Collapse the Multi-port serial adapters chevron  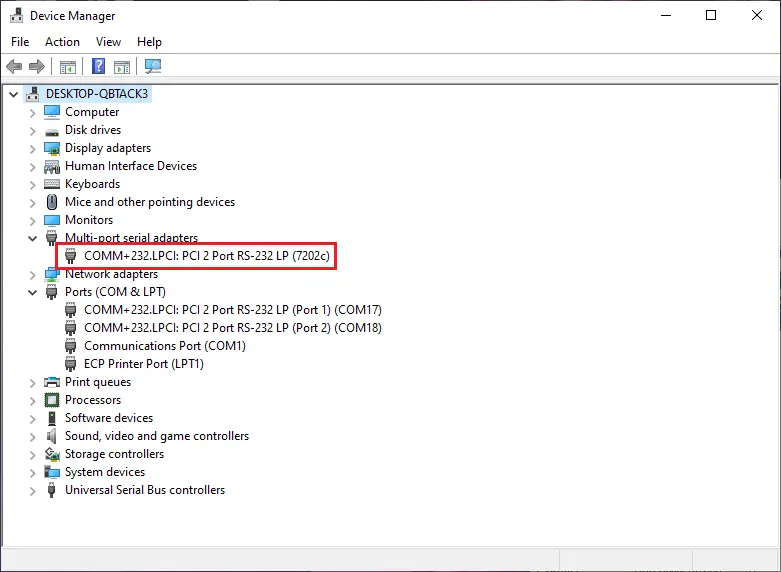tap(32, 238)
